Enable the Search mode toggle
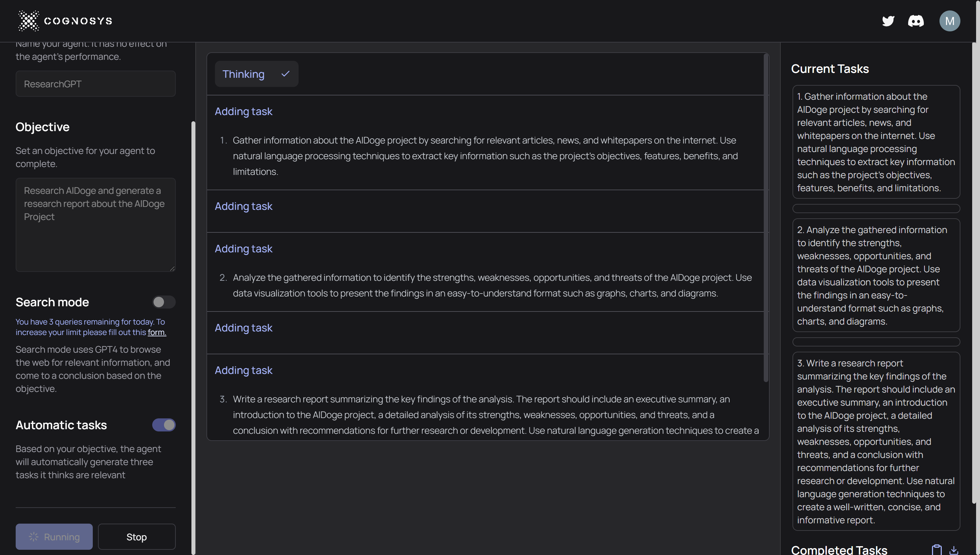 164,302
